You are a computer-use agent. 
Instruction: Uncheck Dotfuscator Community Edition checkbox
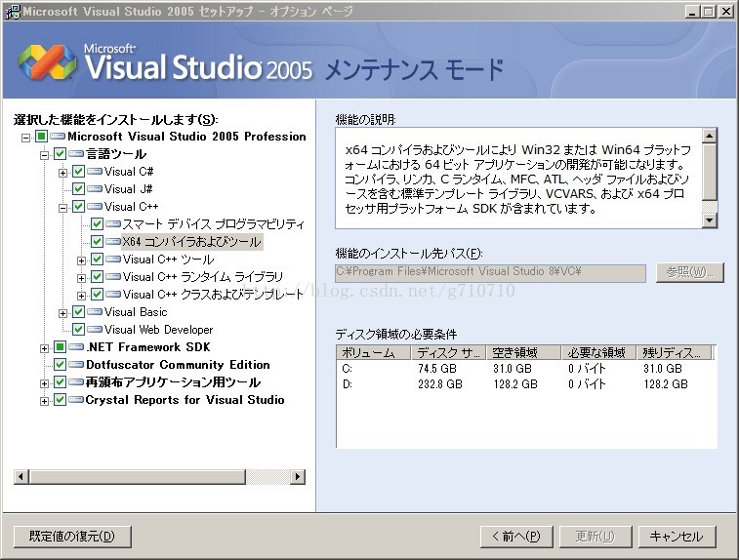60,365
